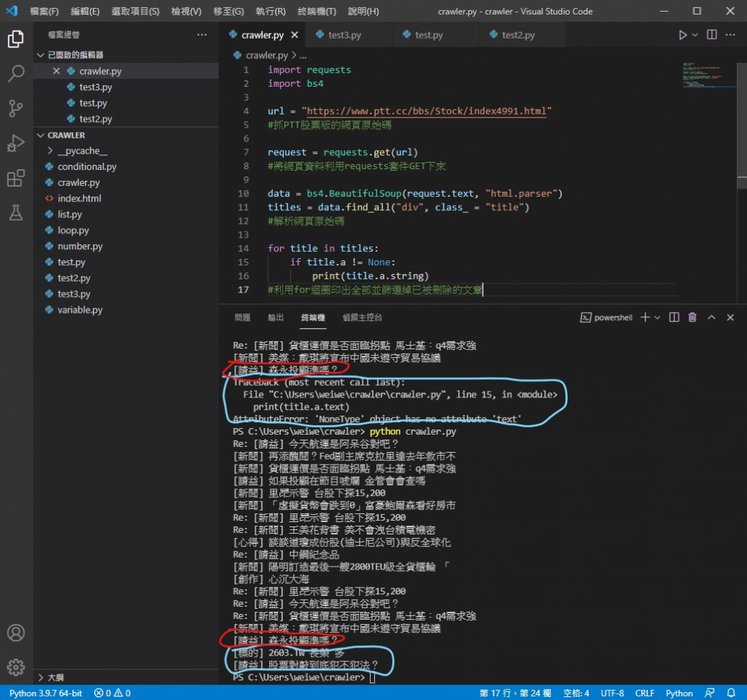Switch to the test.py editor tab
This screenshot has height=700, width=747.
(x=436, y=35)
